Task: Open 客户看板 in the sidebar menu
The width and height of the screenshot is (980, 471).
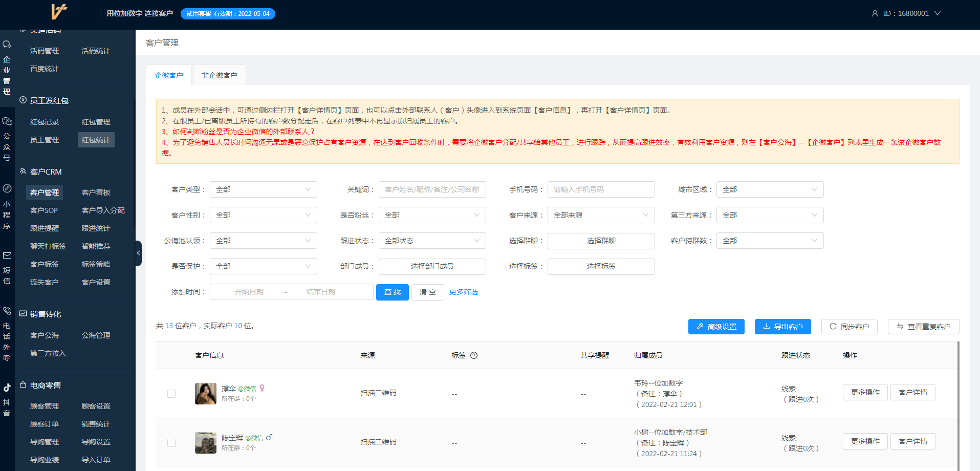Action: [x=96, y=192]
